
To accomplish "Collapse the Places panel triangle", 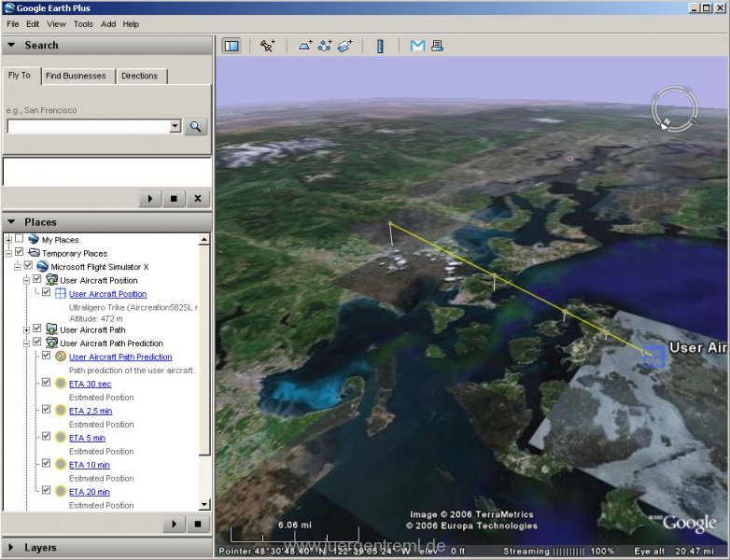I will click(11, 222).
